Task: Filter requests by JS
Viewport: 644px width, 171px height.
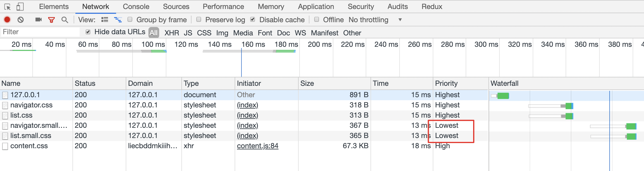Action: (x=188, y=33)
